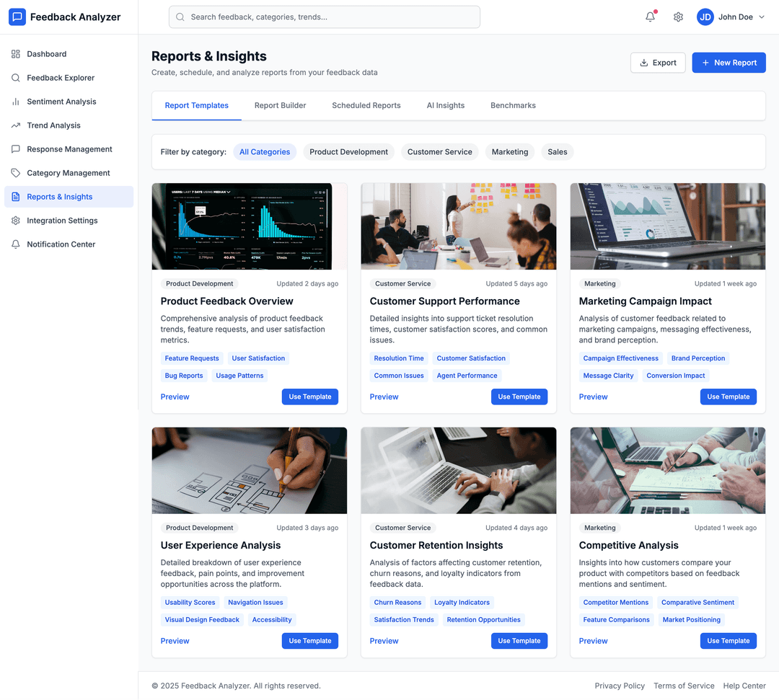779x700 pixels.
Task: Preview the Customer Support Performance template
Action: (384, 397)
